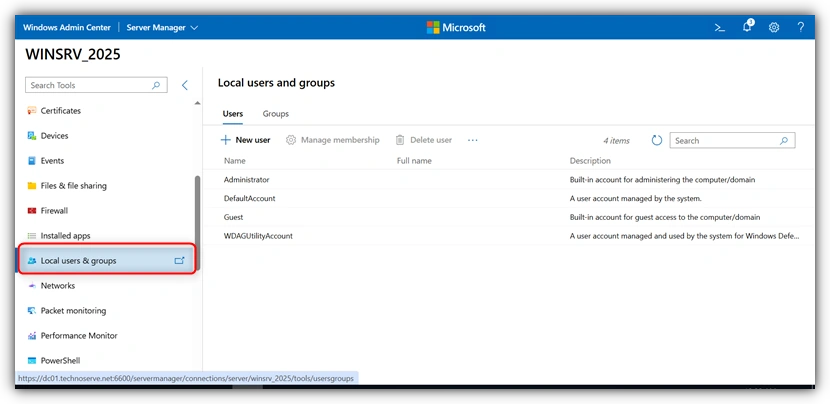Click the WINSRV_2025 server title
The height and width of the screenshot is (404, 830).
click(73, 54)
